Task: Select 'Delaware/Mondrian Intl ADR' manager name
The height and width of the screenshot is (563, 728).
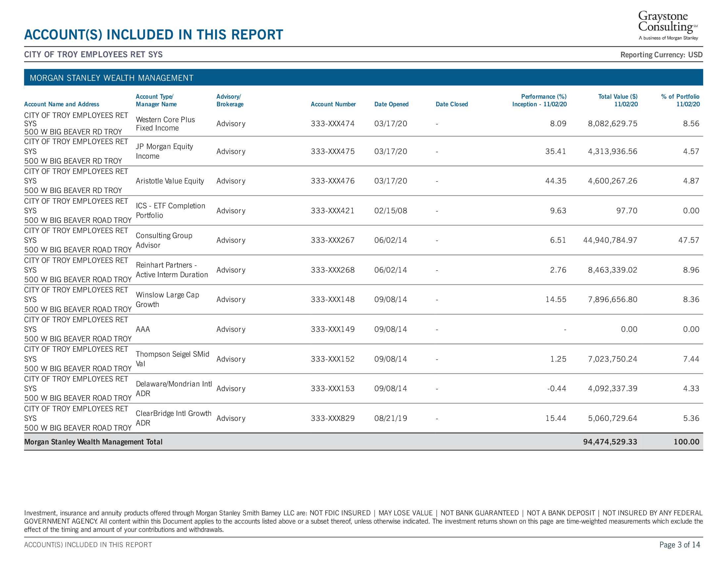Action: point(174,388)
